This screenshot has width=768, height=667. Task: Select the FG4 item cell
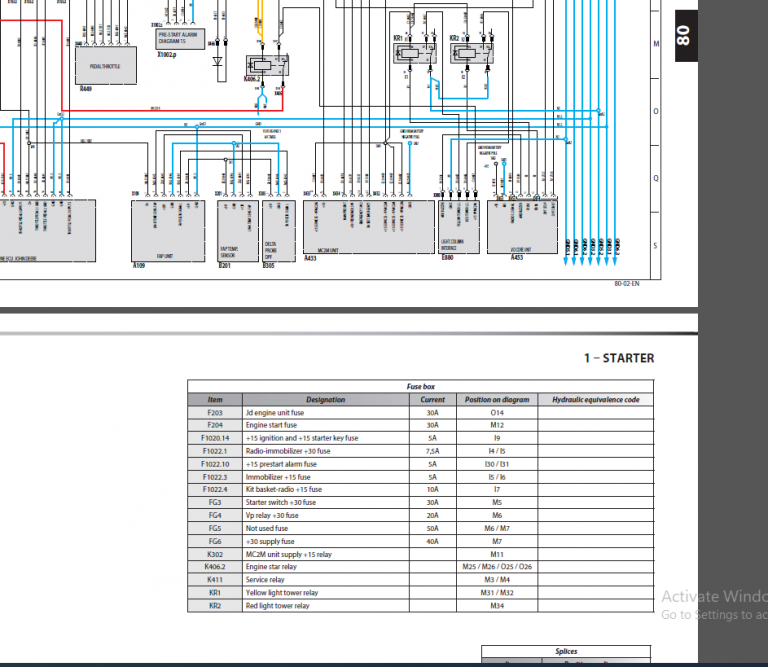coord(215,515)
